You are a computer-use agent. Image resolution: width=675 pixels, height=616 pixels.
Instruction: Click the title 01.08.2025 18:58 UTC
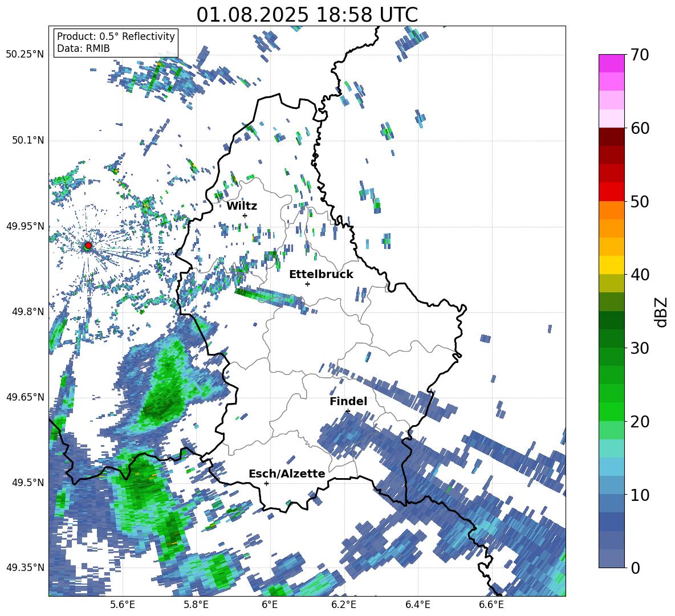coord(307,15)
